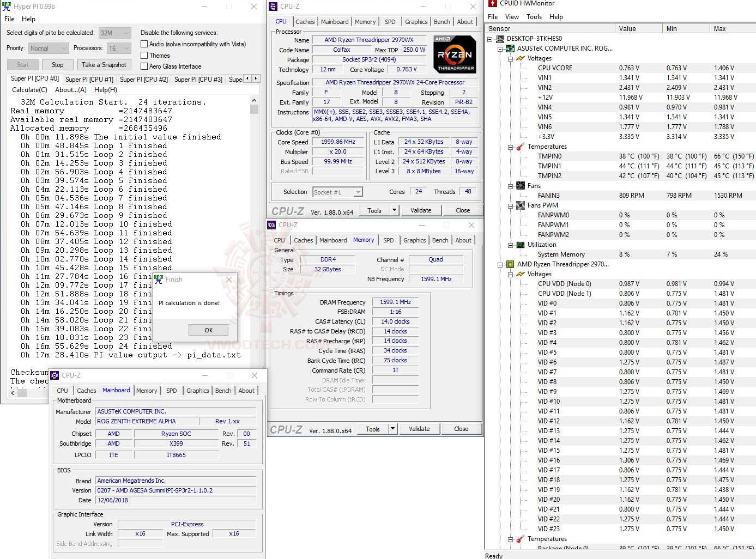756x559 pixels.
Task: Click the Hyper PI title bar icon
Action: pyautogui.click(x=7, y=7)
